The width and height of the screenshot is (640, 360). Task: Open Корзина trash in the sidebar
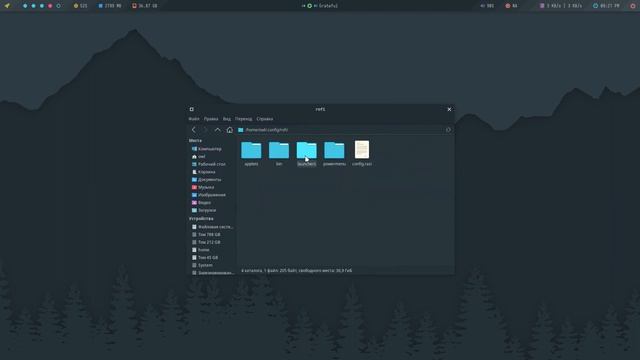pos(204,172)
